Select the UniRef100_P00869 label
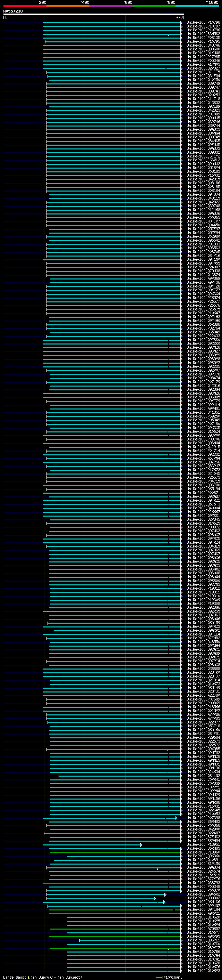 click(203, 703)
